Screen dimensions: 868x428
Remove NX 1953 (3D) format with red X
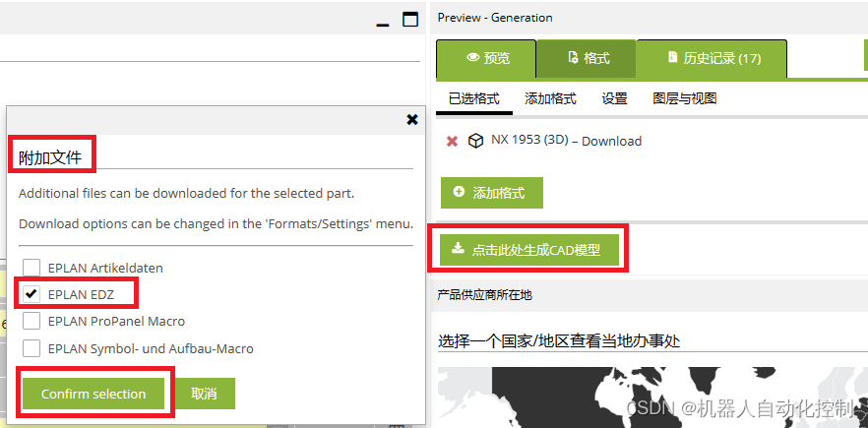(453, 141)
